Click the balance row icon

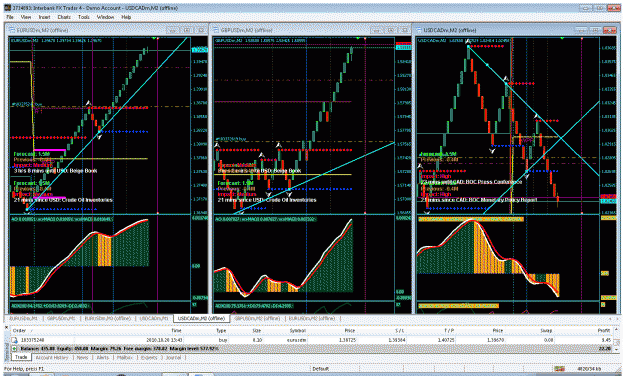pyautogui.click(x=15, y=348)
